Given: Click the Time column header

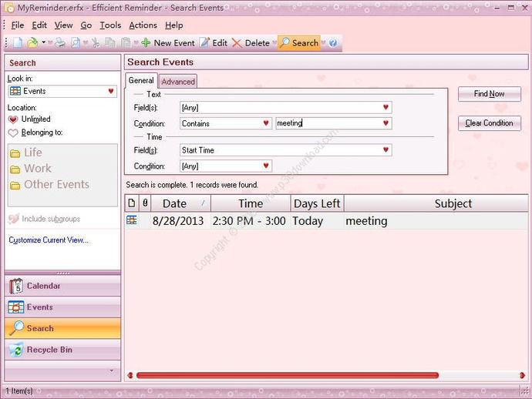Looking at the screenshot, I should pos(251,203).
